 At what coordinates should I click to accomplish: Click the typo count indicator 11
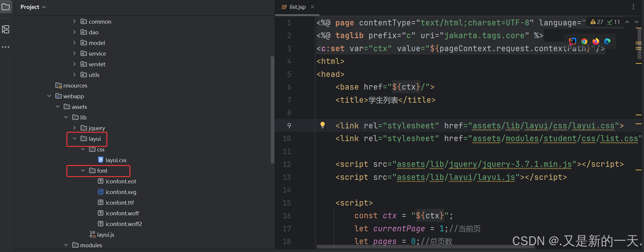click(614, 22)
